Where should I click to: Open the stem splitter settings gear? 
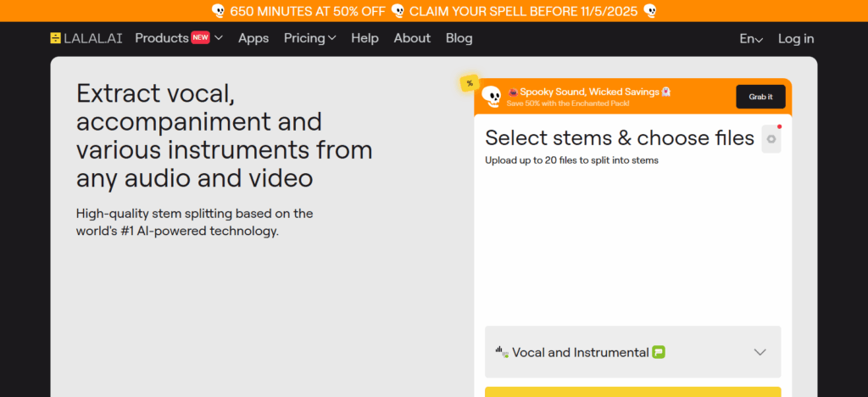[771, 139]
